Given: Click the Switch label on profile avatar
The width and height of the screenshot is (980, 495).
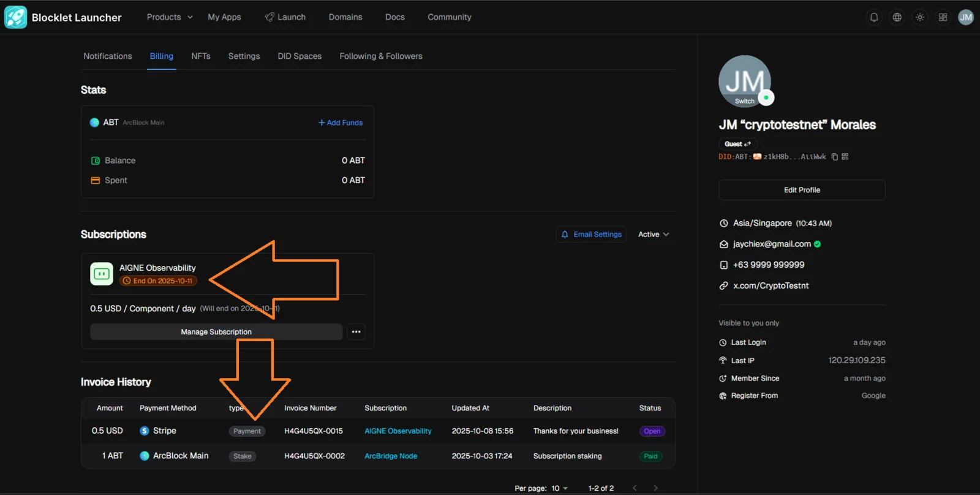Looking at the screenshot, I should (745, 101).
